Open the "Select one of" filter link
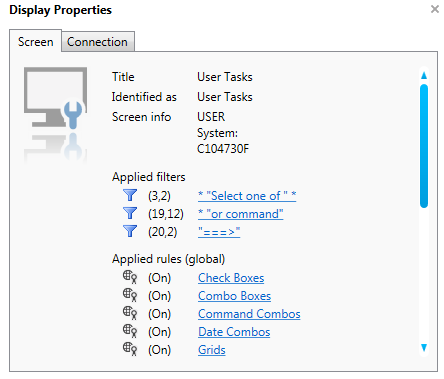Image resolution: width=444 pixels, height=379 pixels. tap(247, 196)
